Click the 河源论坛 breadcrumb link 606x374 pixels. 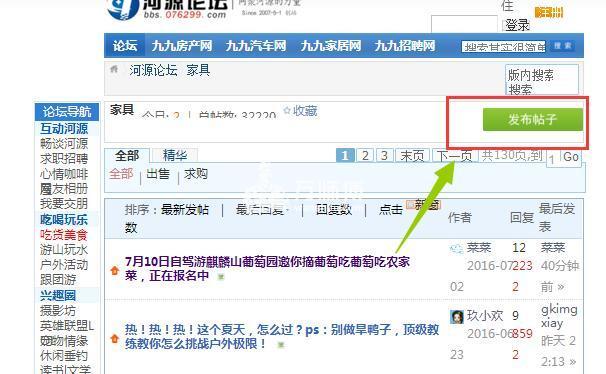(x=153, y=70)
